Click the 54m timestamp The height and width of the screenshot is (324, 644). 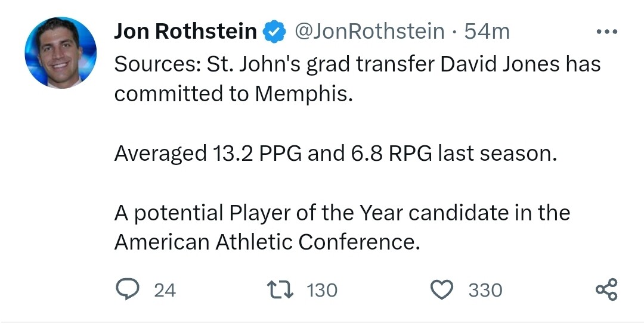(487, 32)
